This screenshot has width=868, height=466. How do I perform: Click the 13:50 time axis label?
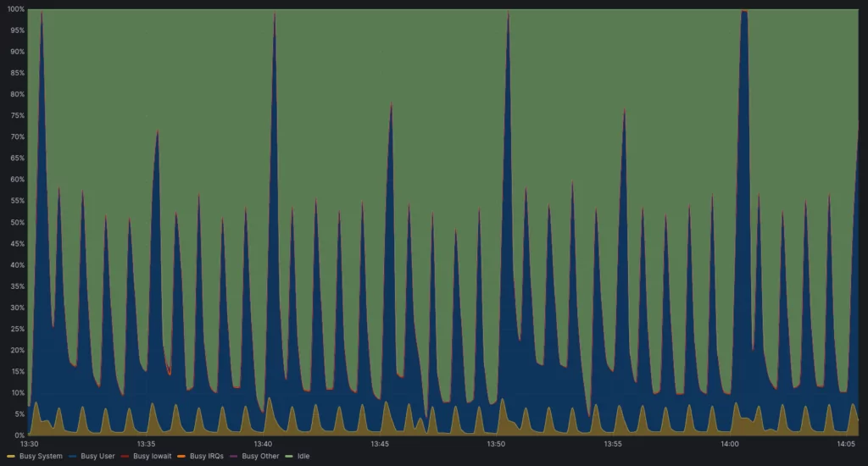click(496, 443)
